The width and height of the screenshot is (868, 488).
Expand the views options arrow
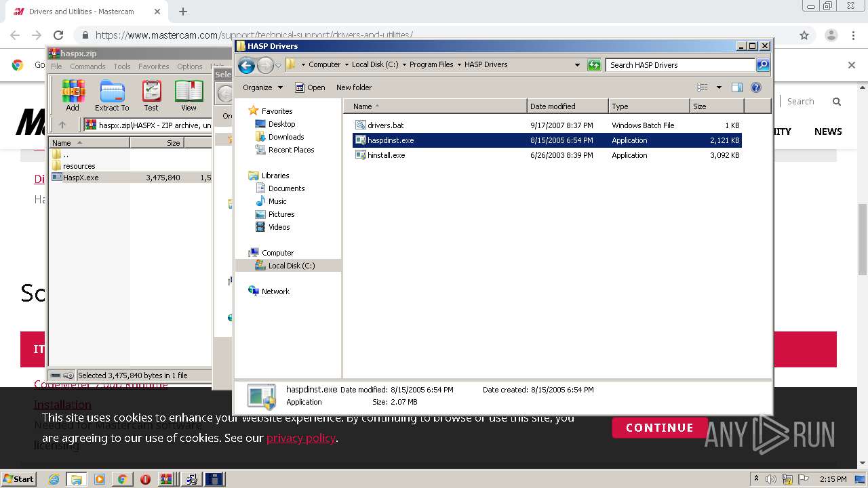tap(719, 87)
